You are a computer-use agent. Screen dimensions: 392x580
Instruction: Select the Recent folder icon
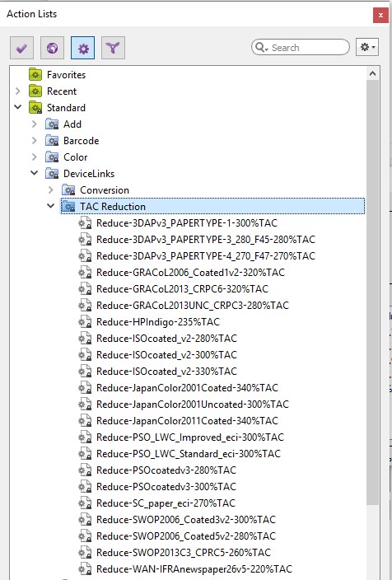pos(35,91)
